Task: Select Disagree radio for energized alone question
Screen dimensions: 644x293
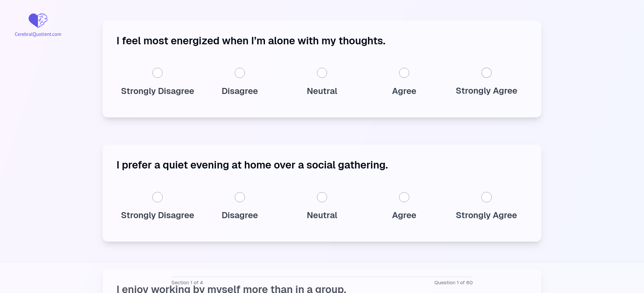Action: pyautogui.click(x=239, y=73)
